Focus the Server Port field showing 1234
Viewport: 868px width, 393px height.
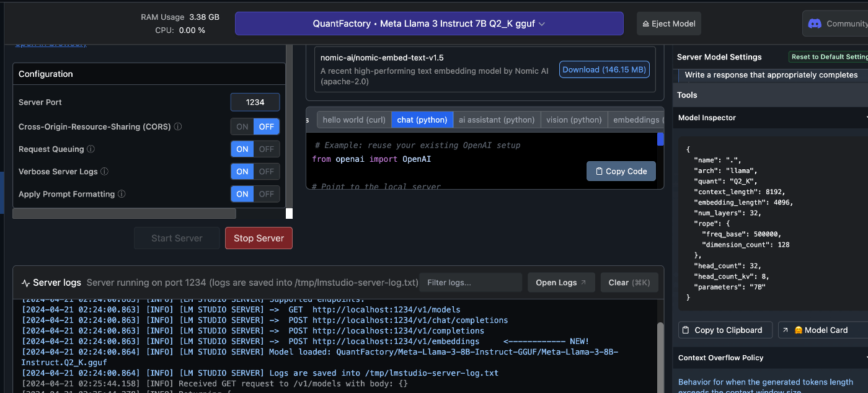coord(255,102)
